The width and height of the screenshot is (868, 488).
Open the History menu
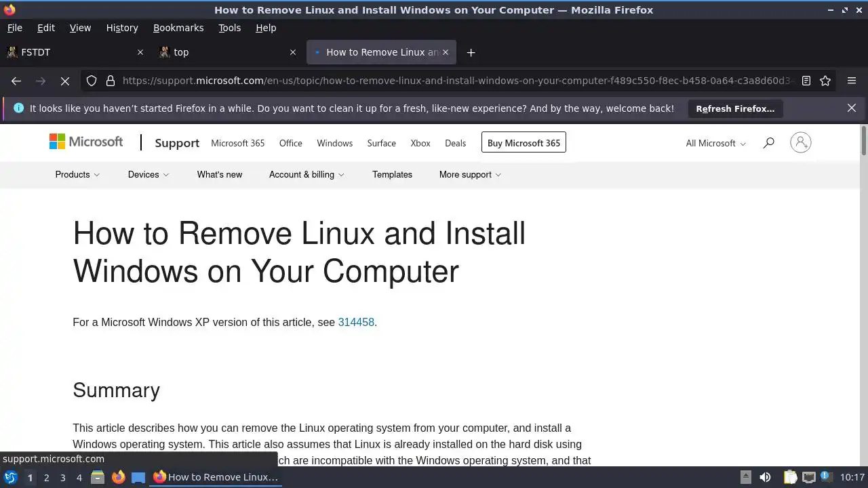(x=122, y=28)
